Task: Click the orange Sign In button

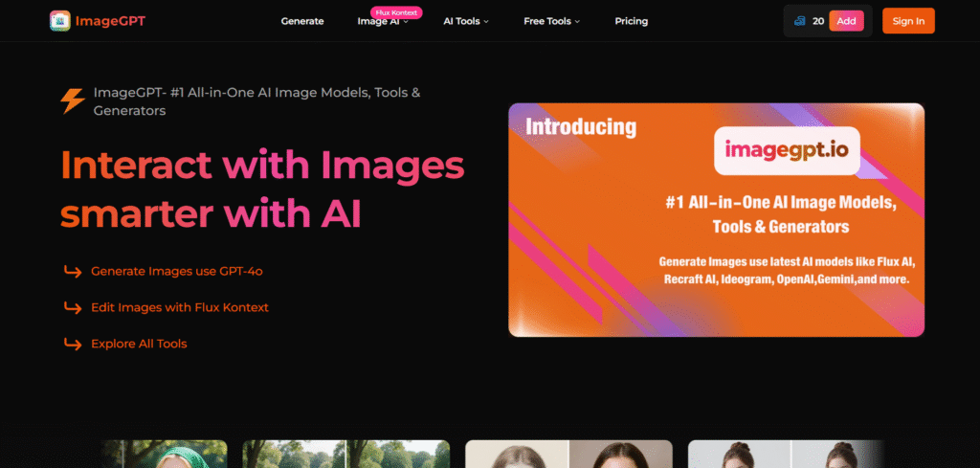Action: point(908,21)
